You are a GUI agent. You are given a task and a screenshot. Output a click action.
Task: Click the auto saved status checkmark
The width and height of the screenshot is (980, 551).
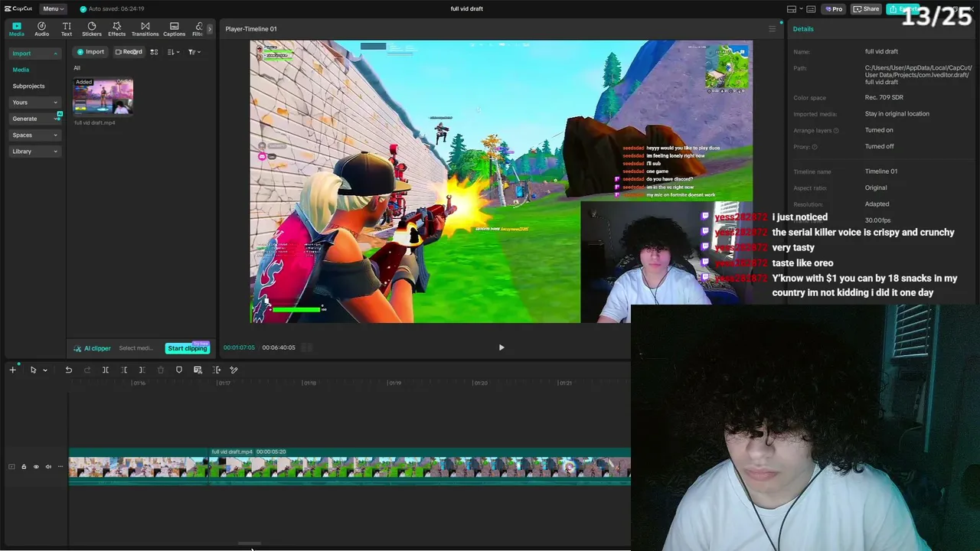tap(83, 9)
